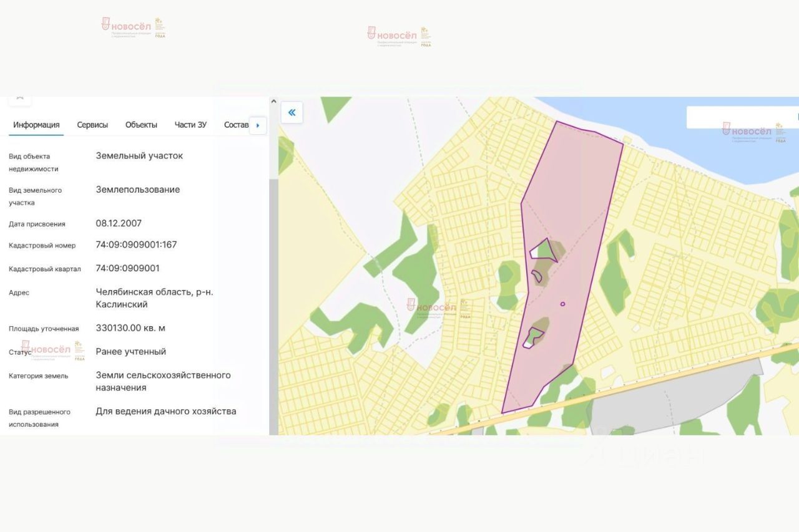Click the map search input field

pyautogui.click(x=742, y=117)
